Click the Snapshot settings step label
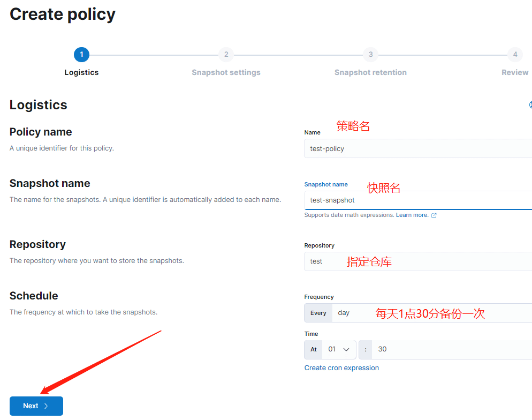 click(226, 72)
